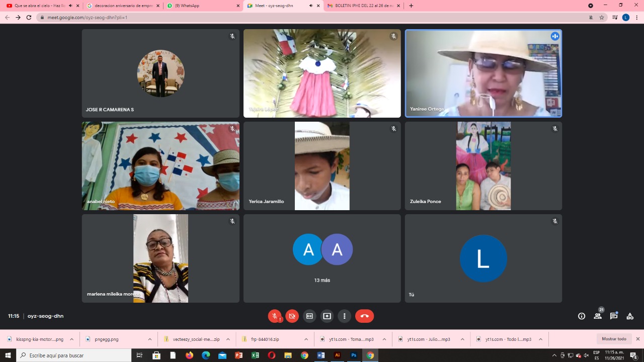
Task: Expand options for kisspng-kia-motor download
Action: tap(71, 339)
